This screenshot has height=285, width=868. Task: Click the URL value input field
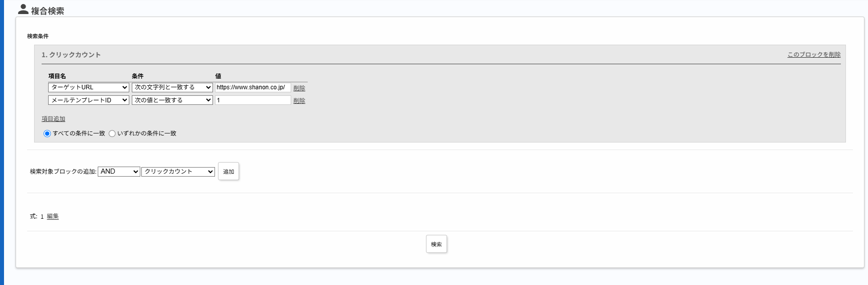tap(253, 87)
